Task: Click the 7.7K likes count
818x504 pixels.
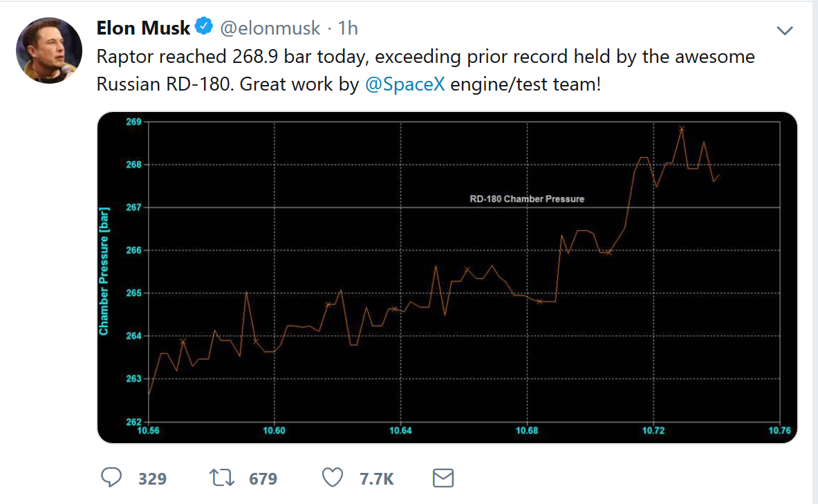Action: click(x=377, y=478)
